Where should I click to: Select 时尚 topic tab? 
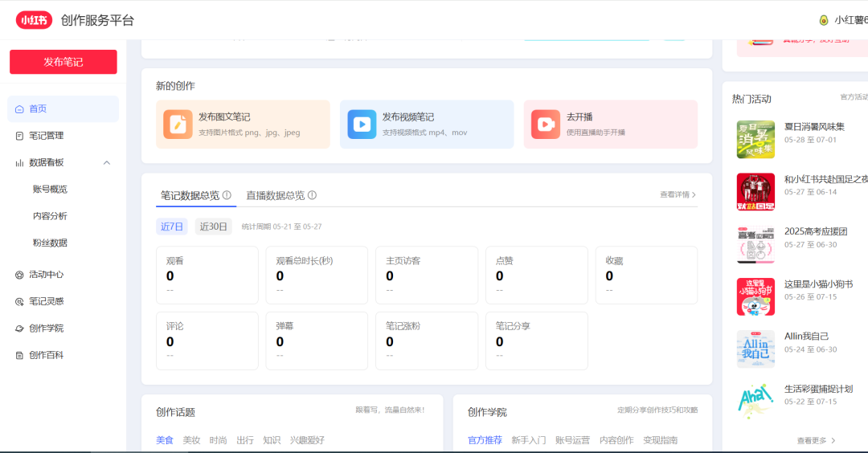pyautogui.click(x=218, y=440)
